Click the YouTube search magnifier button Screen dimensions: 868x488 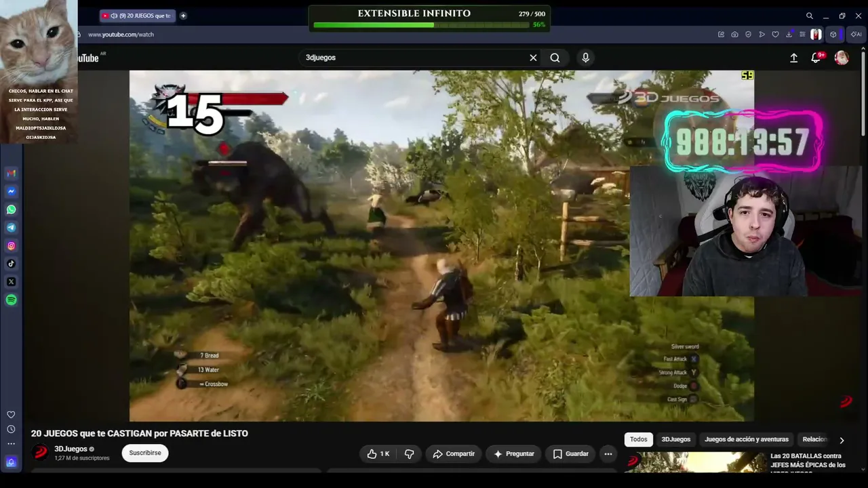pos(555,58)
